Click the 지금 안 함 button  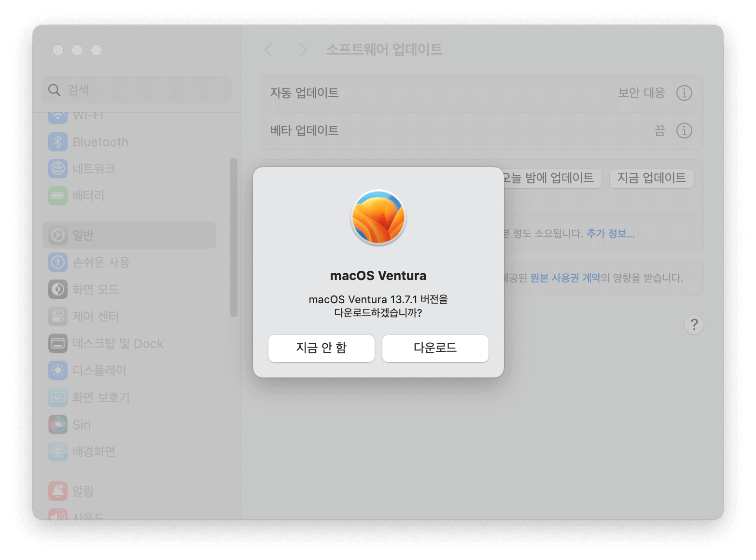(322, 348)
